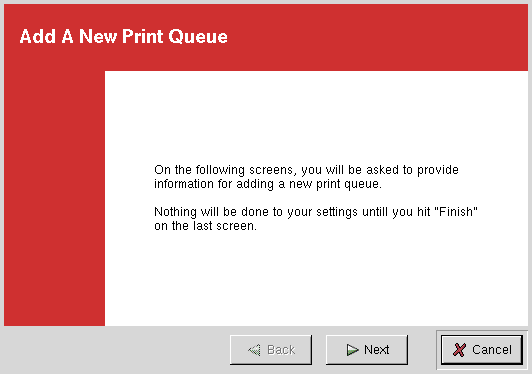Screen dimensions: 532x374
Task: Click the "Add A New Print Queue" title
Action: coord(124,36)
